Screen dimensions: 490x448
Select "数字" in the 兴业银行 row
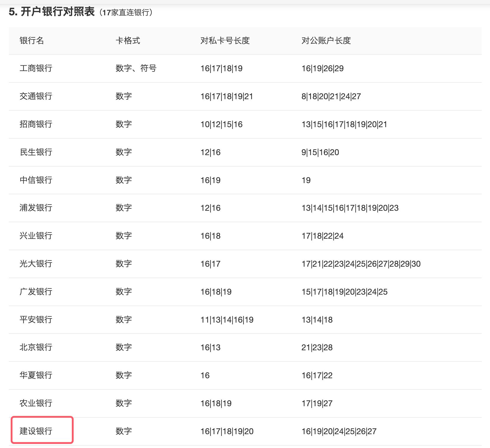click(124, 236)
